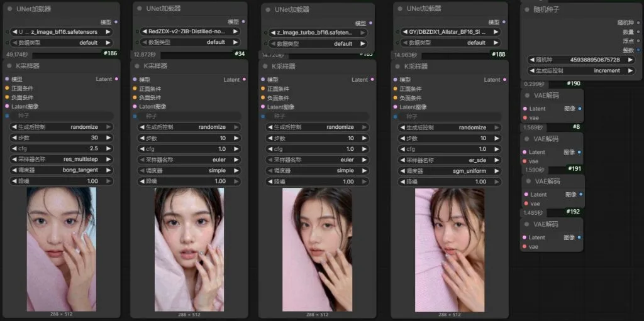The width and height of the screenshot is (644, 321).
Task: Select preview image below z_image_turbo loader's sampler
Action: coord(317,249)
